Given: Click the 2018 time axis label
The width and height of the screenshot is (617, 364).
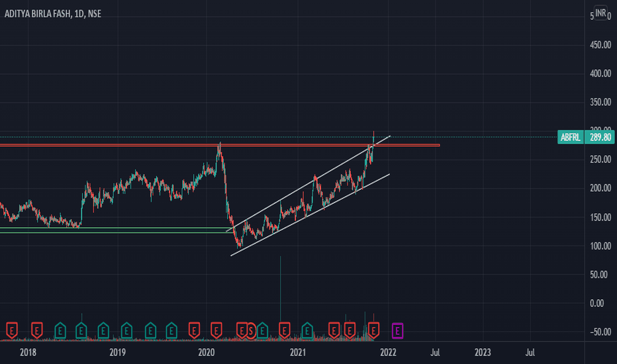Looking at the screenshot, I should tap(28, 352).
